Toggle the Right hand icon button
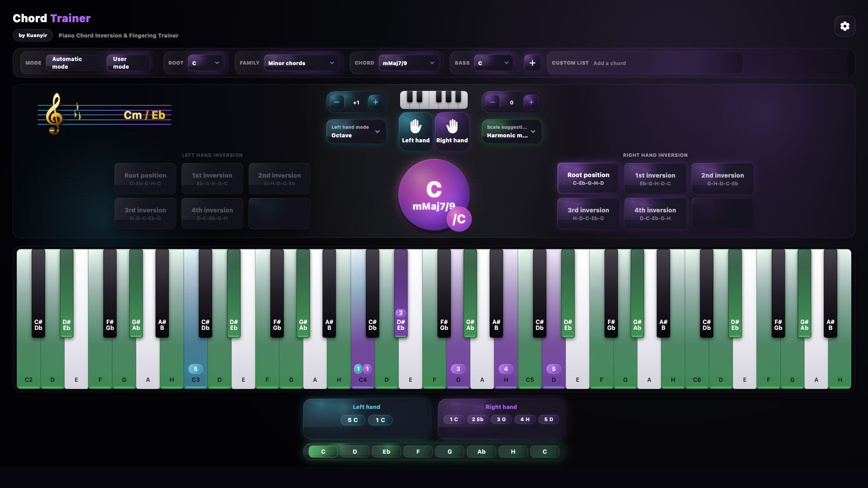This screenshot has height=488, width=868. tap(452, 131)
